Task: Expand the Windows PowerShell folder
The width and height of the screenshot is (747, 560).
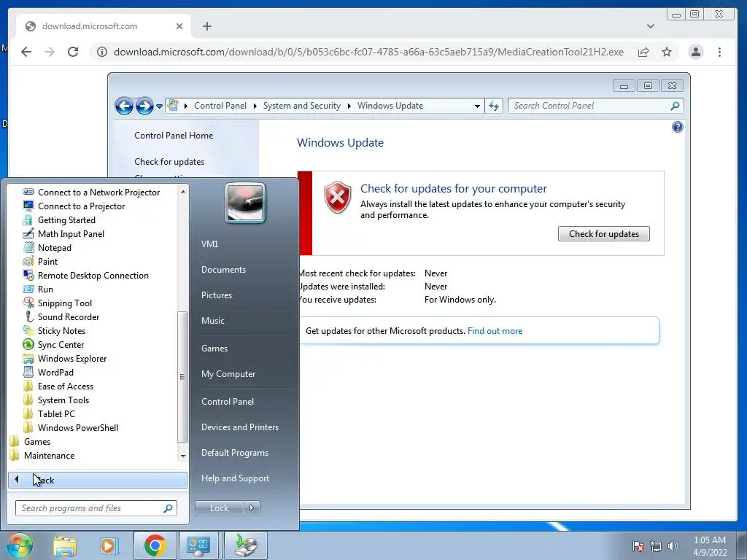Action: (77, 427)
